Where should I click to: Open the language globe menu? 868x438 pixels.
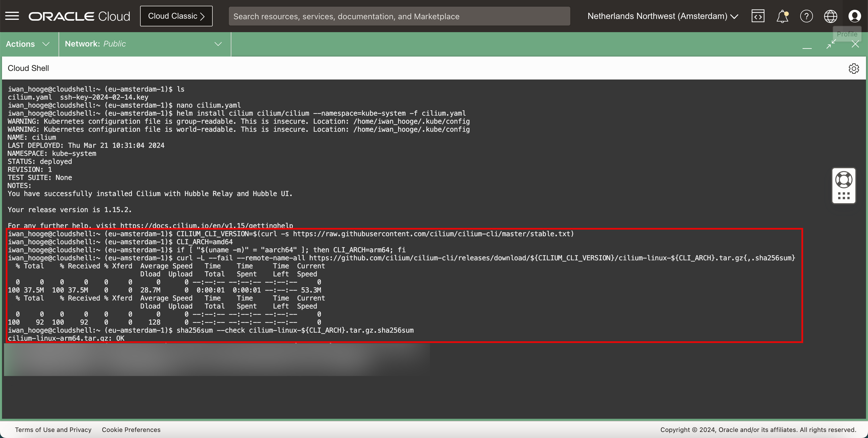point(830,16)
